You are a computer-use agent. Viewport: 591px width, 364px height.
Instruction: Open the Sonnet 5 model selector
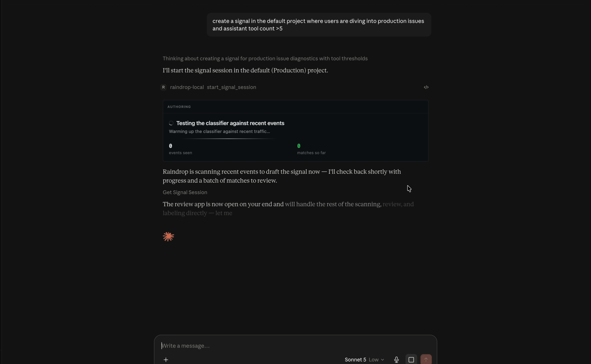click(355, 359)
